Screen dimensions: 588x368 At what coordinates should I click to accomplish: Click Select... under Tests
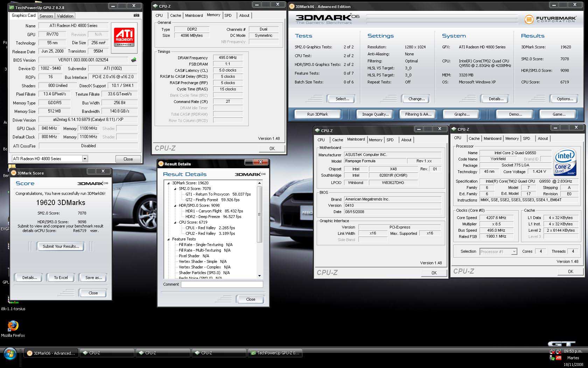coord(342,99)
